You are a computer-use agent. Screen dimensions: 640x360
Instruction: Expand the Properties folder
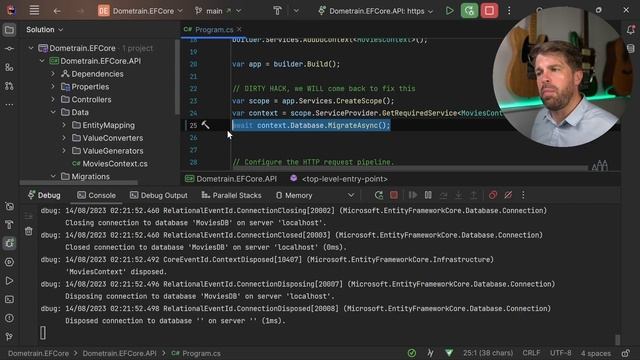pyautogui.click(x=53, y=87)
